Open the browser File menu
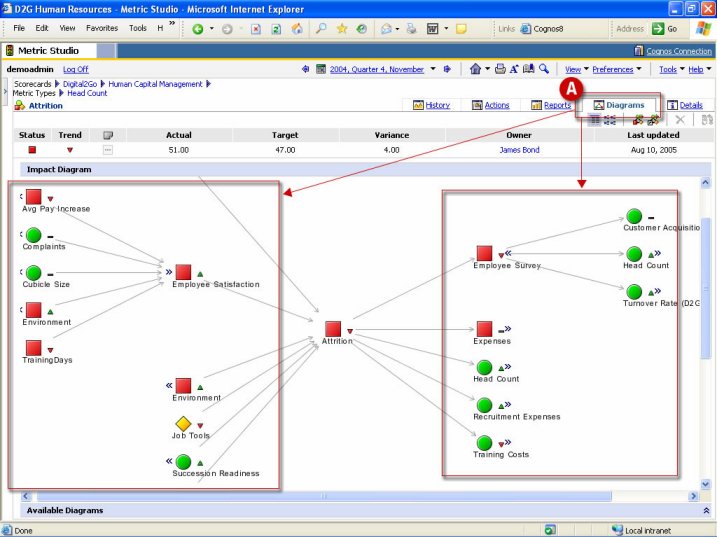This screenshot has height=537, width=717. [x=19, y=28]
